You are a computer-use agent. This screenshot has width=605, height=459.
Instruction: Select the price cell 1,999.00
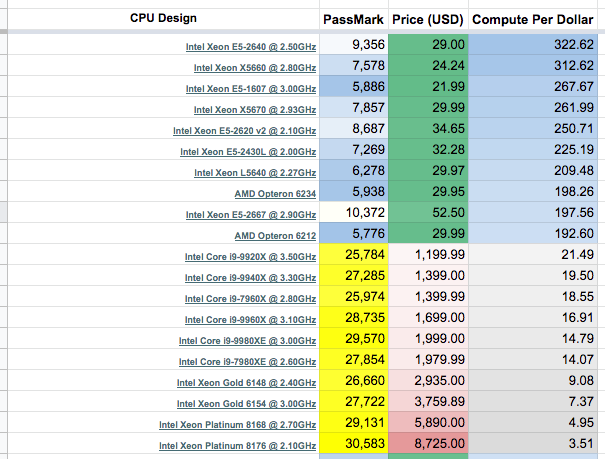pos(428,339)
